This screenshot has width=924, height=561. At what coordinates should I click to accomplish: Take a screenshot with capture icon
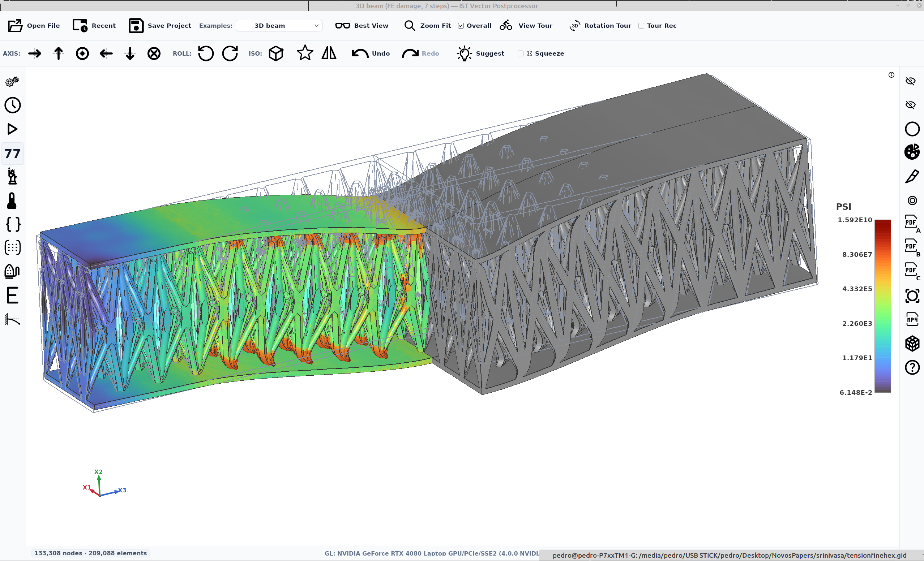pyautogui.click(x=912, y=296)
